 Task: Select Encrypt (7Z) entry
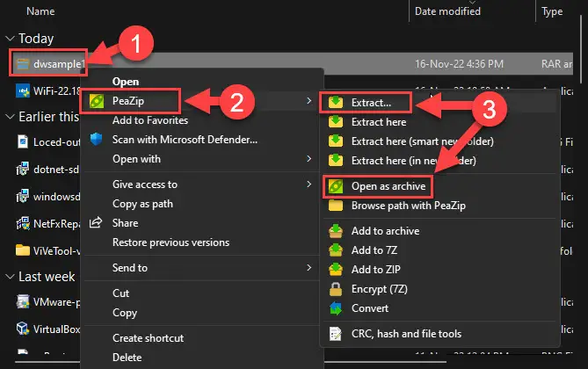click(x=379, y=289)
